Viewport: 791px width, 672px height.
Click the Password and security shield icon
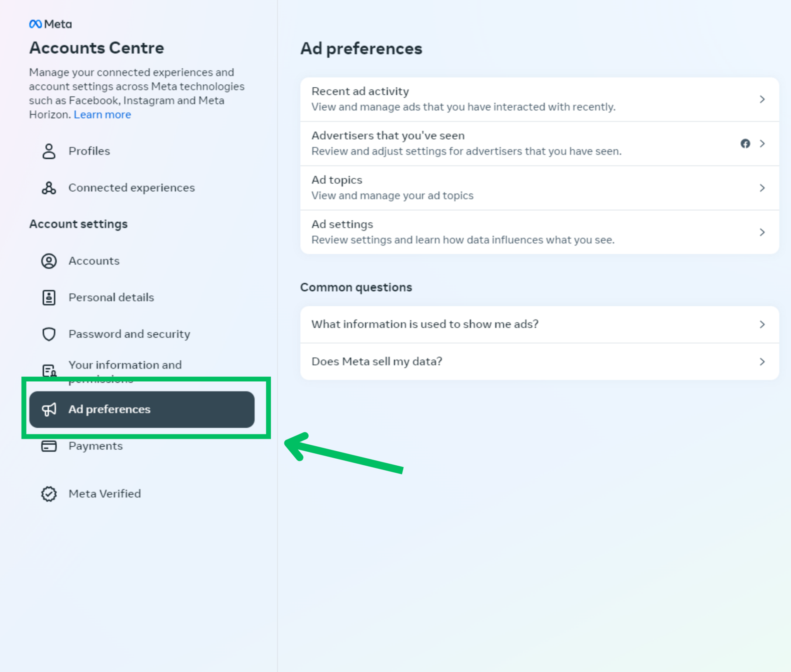49,334
